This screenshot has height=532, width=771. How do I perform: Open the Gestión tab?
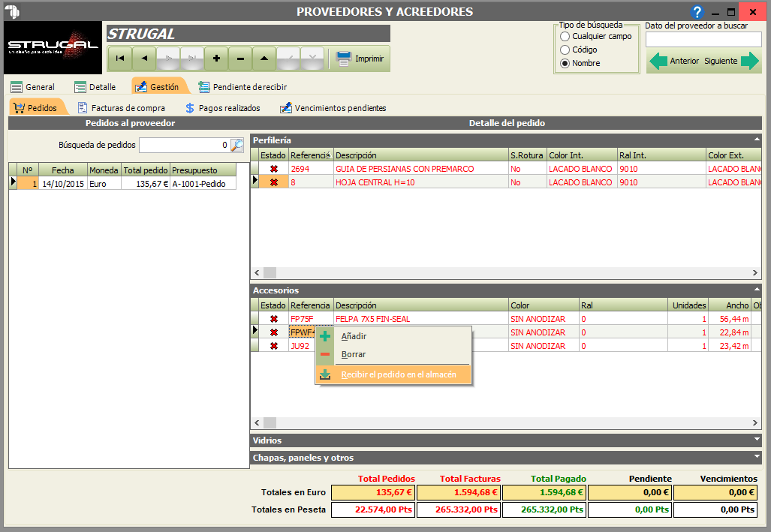point(158,87)
